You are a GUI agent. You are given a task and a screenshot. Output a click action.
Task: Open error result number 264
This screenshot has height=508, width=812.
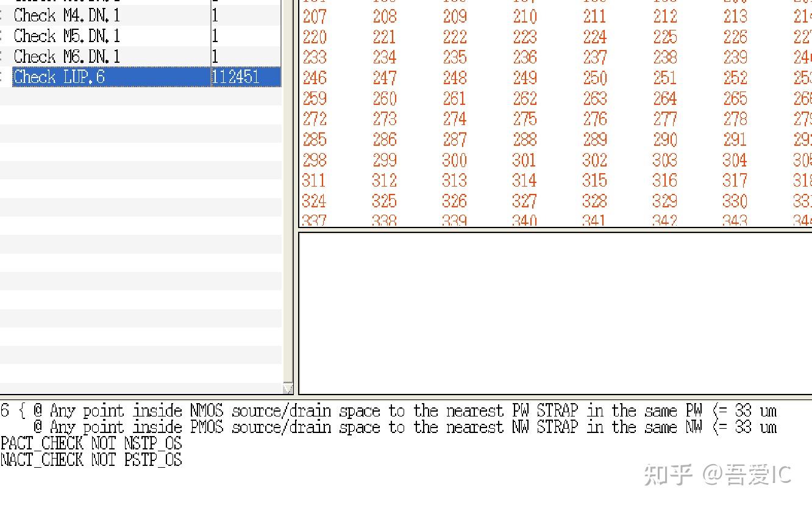(x=664, y=99)
